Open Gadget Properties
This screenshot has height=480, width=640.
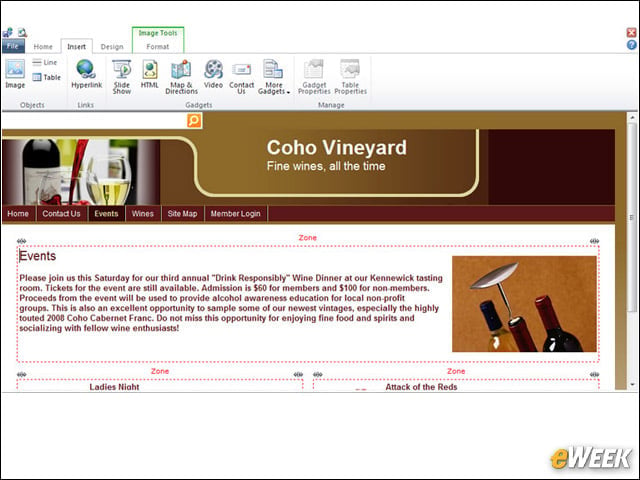click(x=314, y=77)
